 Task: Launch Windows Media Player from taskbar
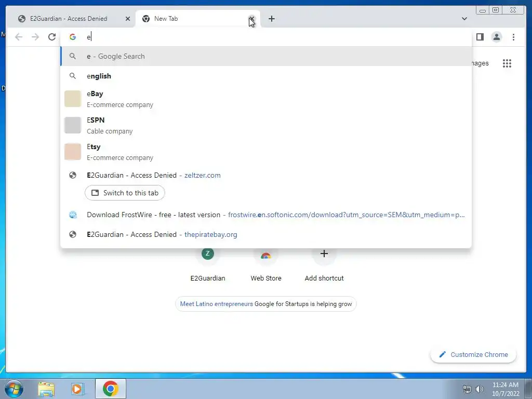(x=77, y=389)
